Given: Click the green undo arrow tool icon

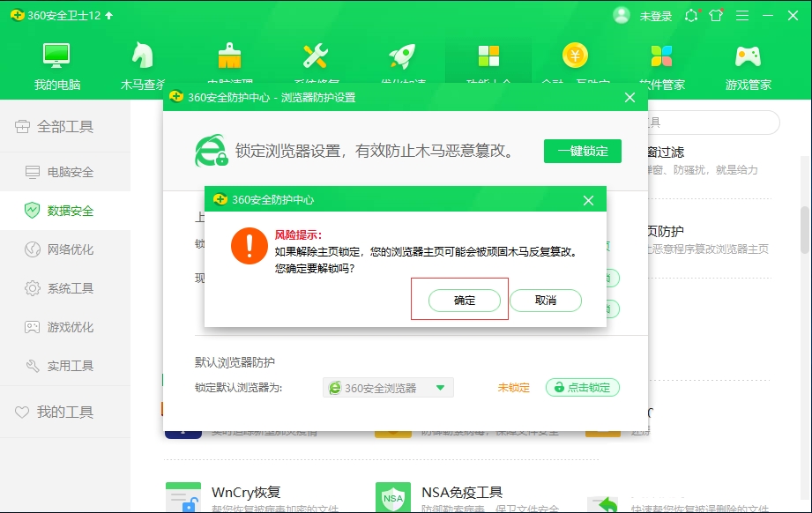Looking at the screenshot, I should click(x=603, y=505).
